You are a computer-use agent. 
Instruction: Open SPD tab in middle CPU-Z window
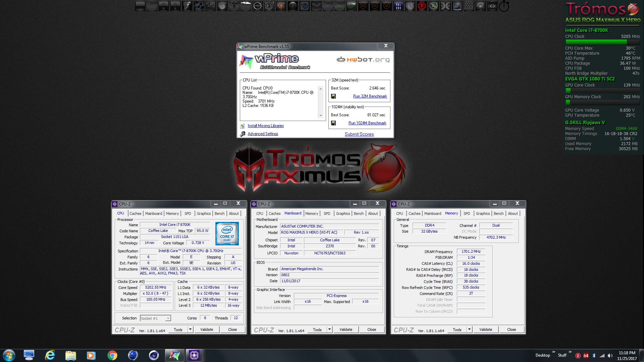pos(327,214)
